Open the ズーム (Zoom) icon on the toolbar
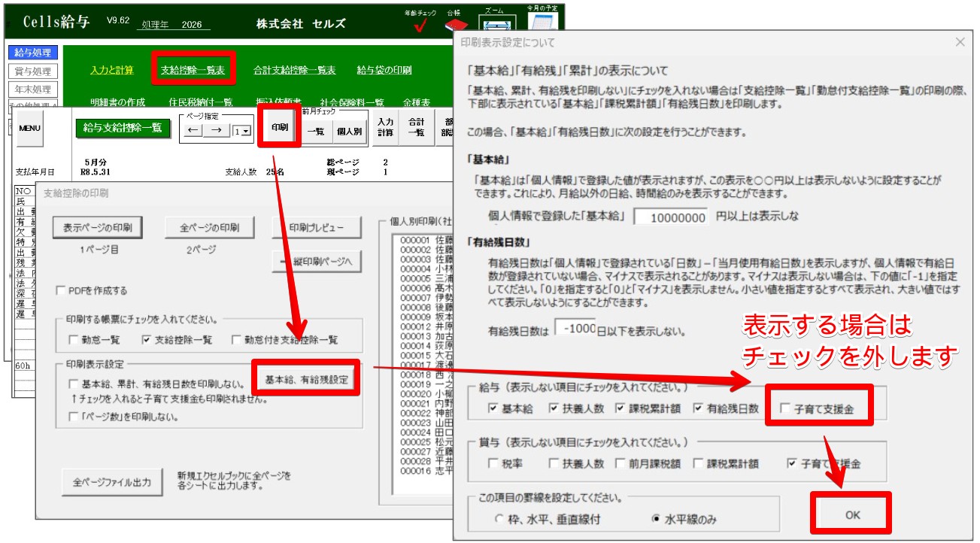 (498, 26)
